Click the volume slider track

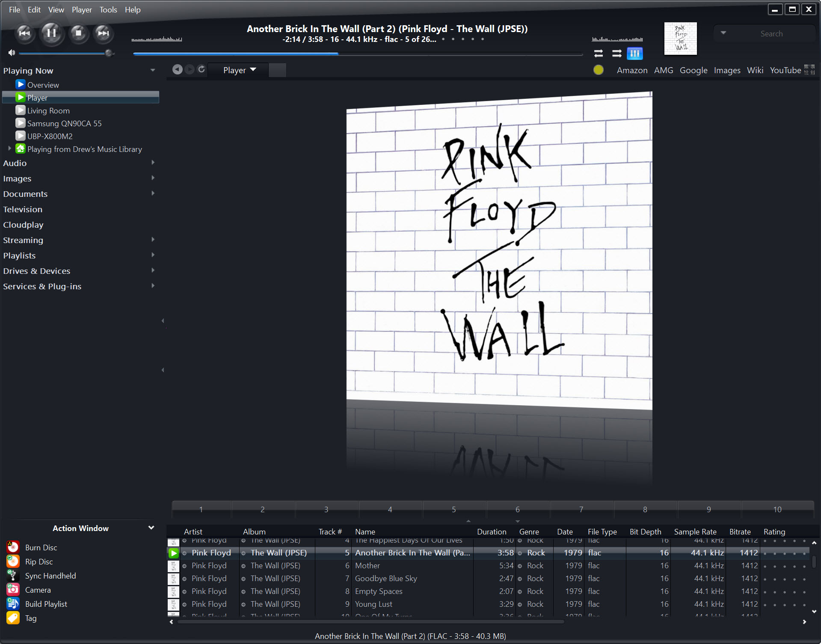tap(62, 53)
